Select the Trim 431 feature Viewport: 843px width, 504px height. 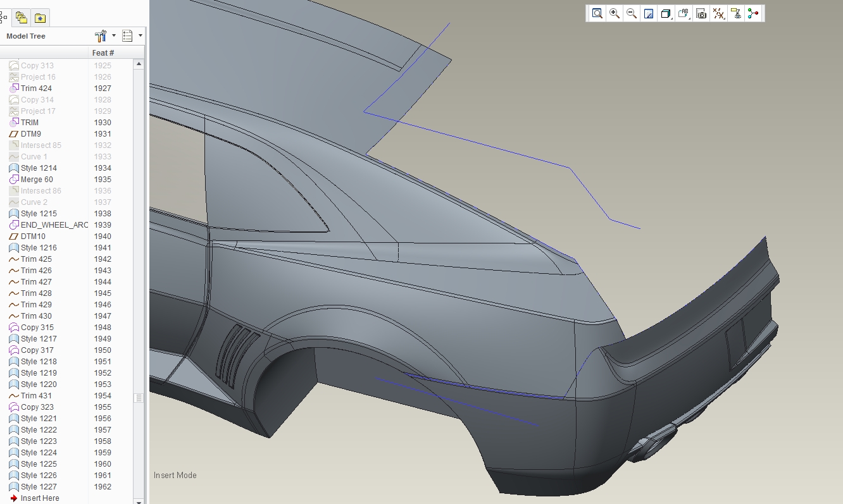click(36, 396)
